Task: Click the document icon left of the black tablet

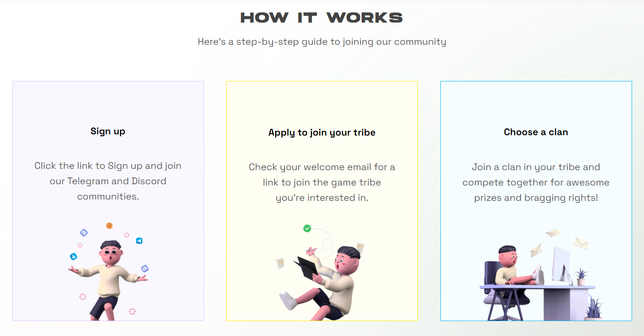Action: pos(280,264)
